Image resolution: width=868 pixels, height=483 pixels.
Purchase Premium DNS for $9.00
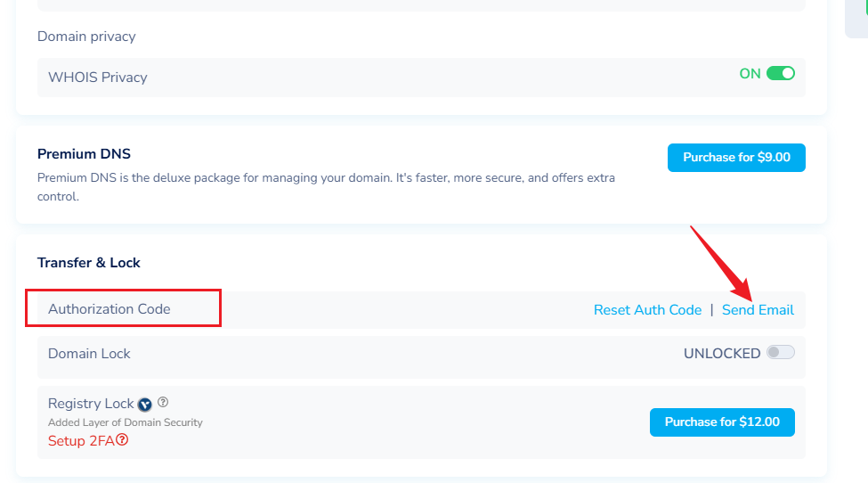pos(736,158)
